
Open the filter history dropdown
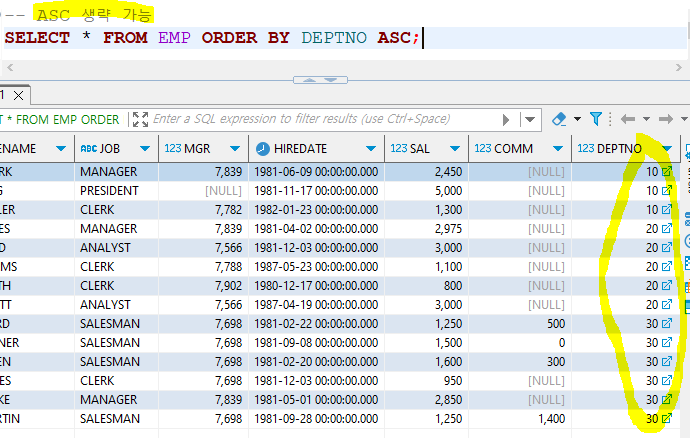click(530, 119)
